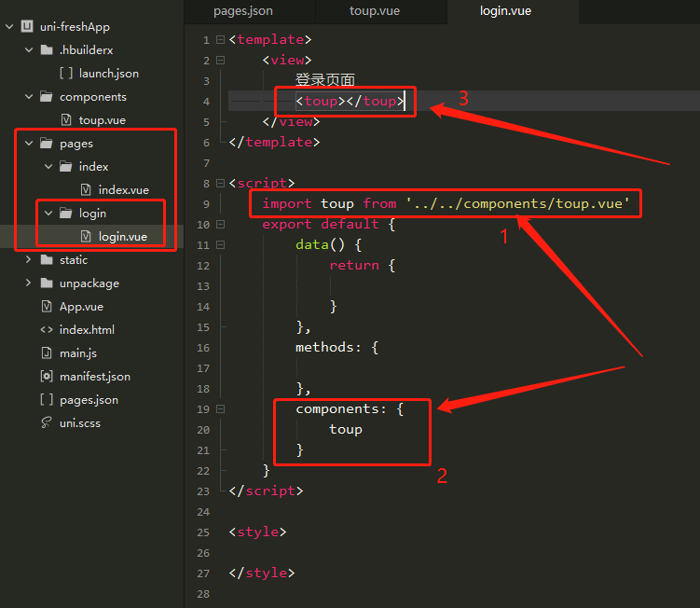700x608 pixels.
Task: Click the 'methods: {' code line
Action: (x=337, y=348)
